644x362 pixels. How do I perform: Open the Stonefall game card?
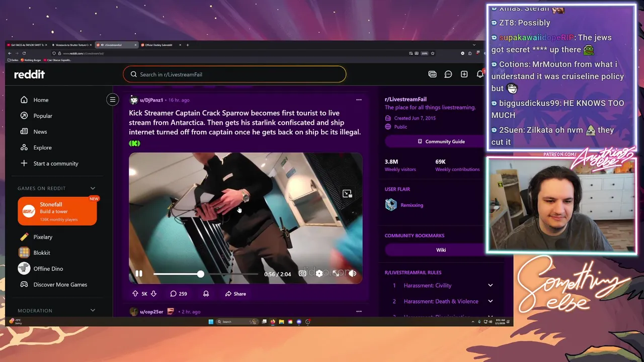tap(57, 211)
